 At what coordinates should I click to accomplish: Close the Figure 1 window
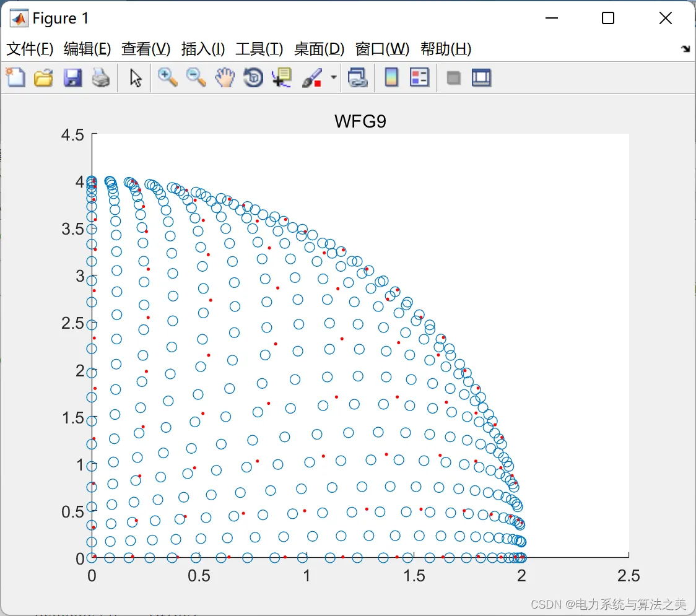[666, 18]
